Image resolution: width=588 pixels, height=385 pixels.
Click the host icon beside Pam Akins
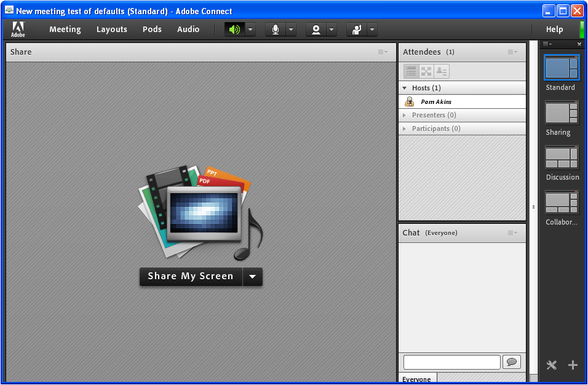click(x=410, y=101)
